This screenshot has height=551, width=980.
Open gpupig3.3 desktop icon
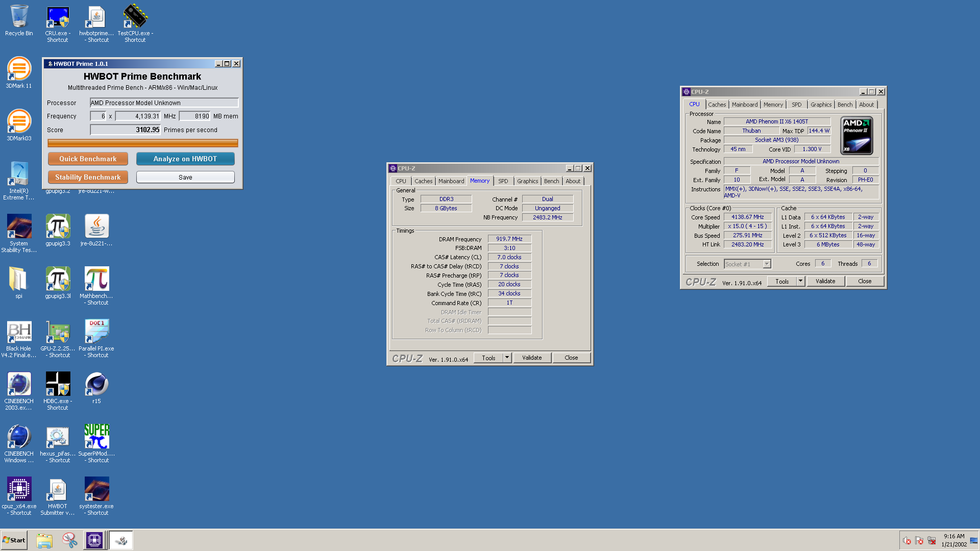(x=58, y=230)
